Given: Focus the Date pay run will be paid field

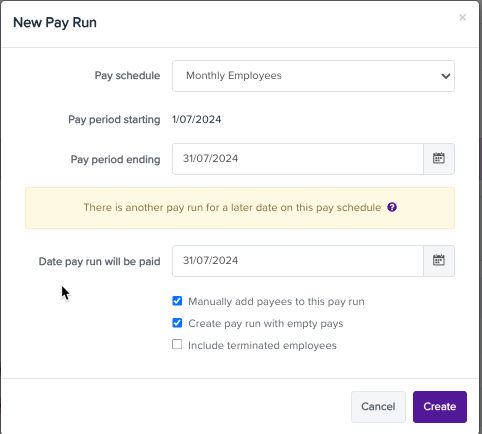Looking at the screenshot, I should coord(298,261).
